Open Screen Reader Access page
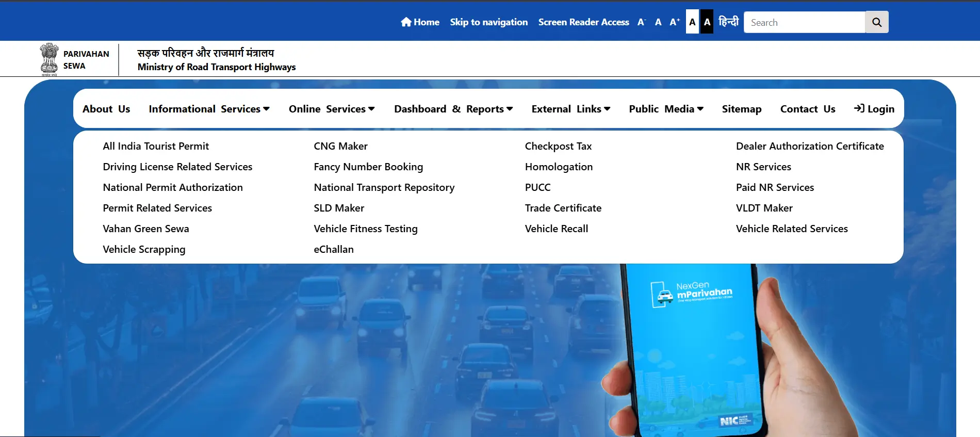The height and width of the screenshot is (437, 980). pos(584,22)
